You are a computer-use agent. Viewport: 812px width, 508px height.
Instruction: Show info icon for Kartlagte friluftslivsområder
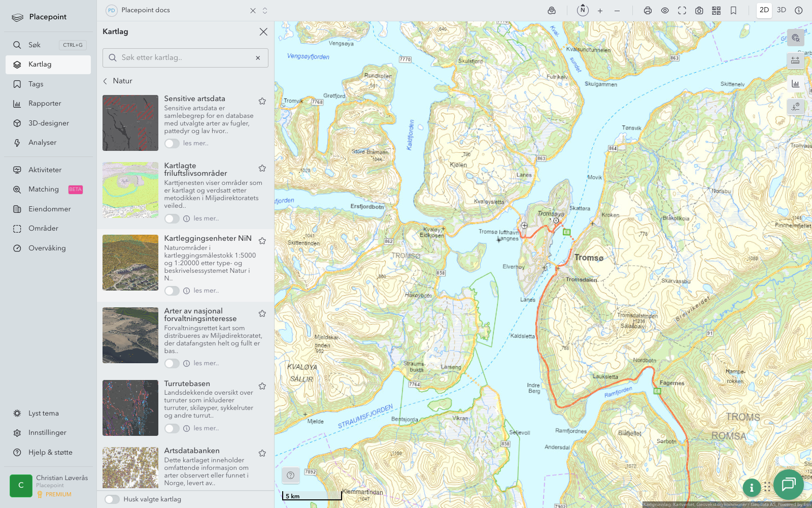click(186, 218)
